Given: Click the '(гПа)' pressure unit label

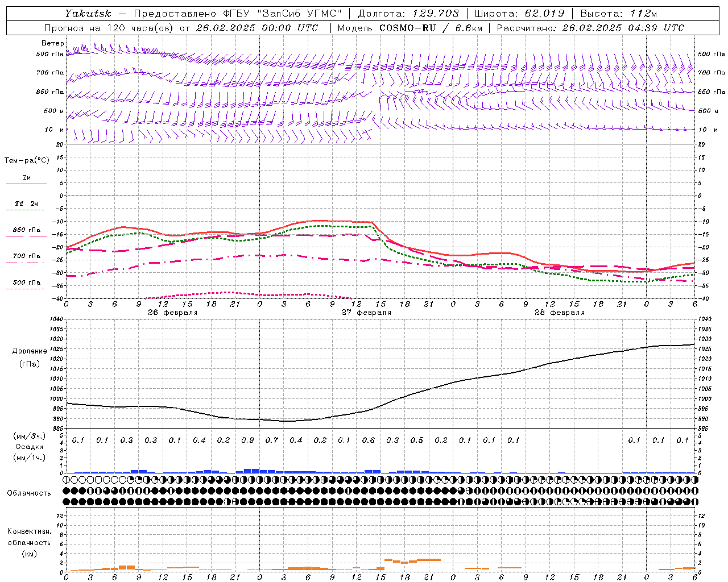Looking at the screenshot, I should point(30,364).
